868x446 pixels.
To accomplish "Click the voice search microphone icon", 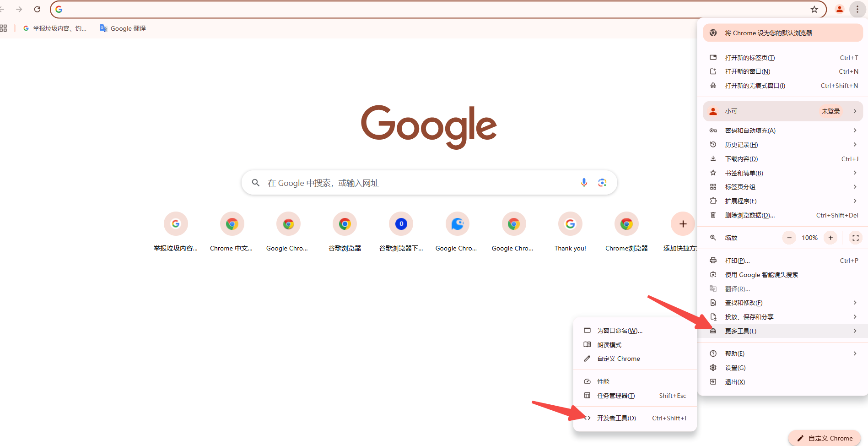I will [584, 183].
